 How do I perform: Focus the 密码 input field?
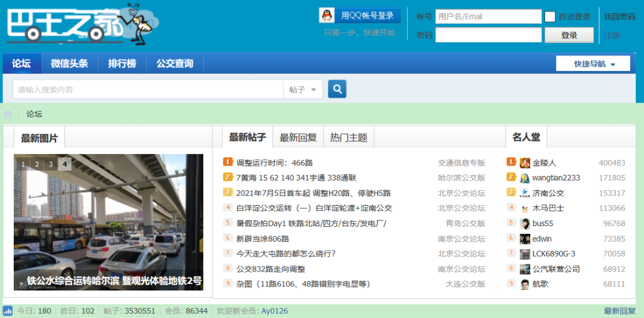click(488, 35)
